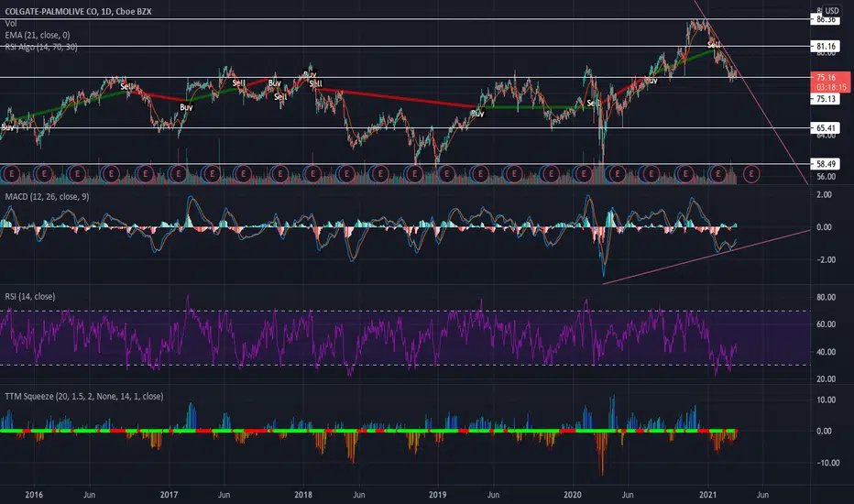Click the 2021 label on time axis
Viewport: 854px width, 504px height.
click(707, 495)
